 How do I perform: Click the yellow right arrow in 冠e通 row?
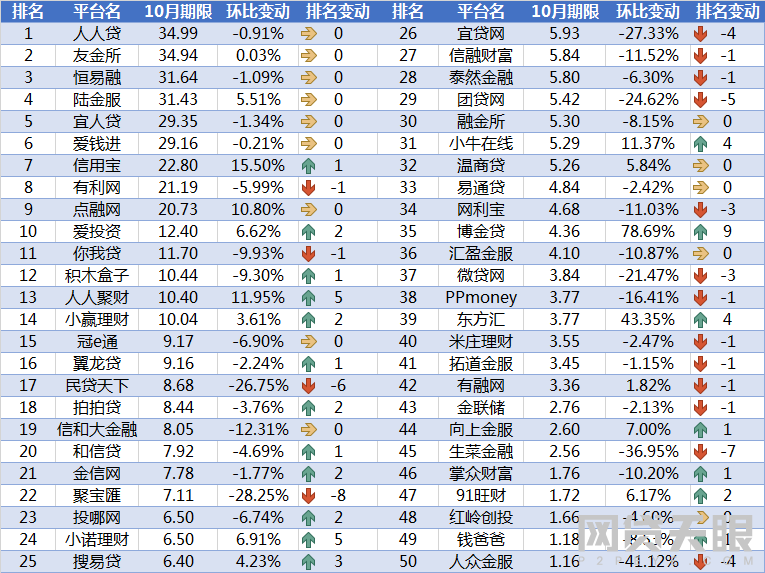coord(309,342)
